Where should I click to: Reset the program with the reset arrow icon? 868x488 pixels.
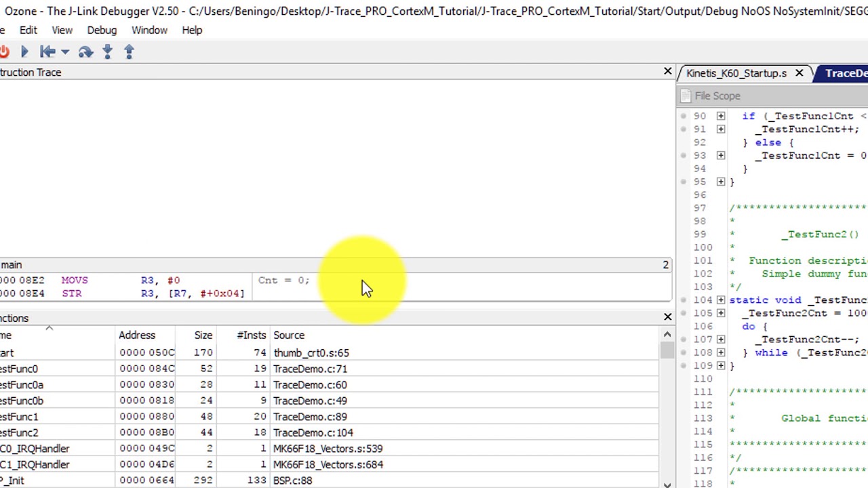47,52
